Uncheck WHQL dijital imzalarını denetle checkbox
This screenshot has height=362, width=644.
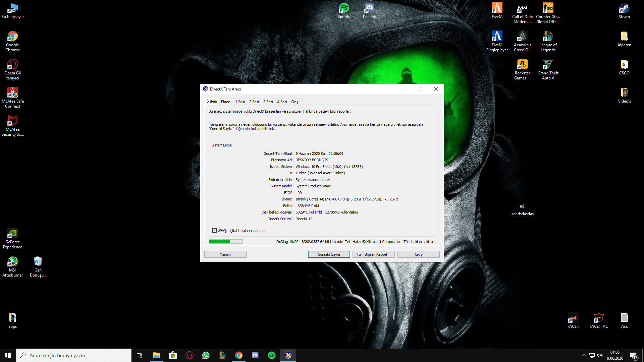click(x=214, y=231)
